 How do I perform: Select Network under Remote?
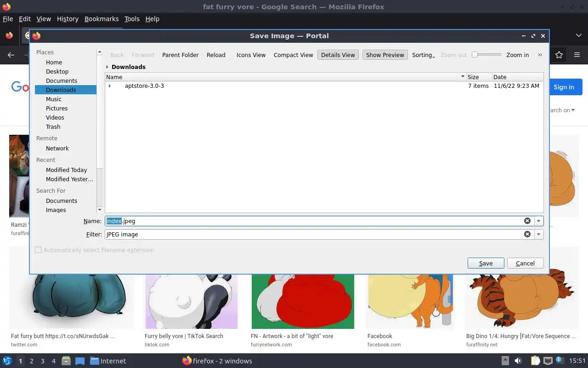(65, 148)
